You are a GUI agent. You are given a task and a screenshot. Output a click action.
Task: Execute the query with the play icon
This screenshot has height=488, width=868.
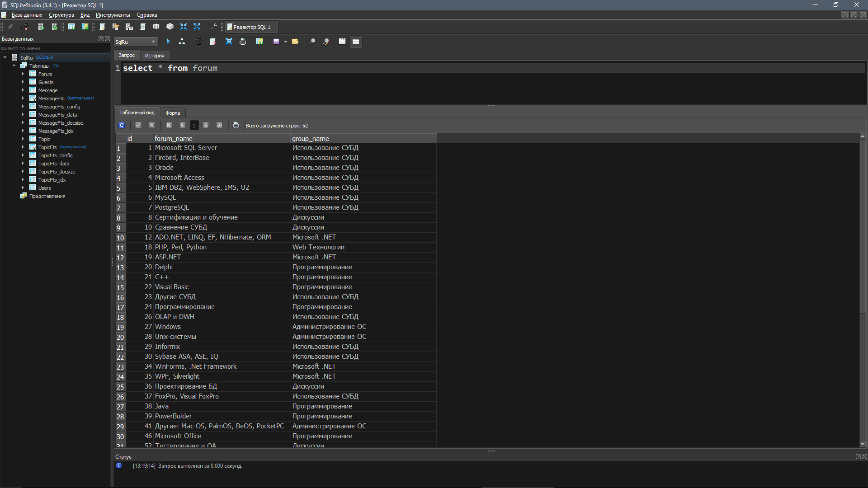click(168, 42)
